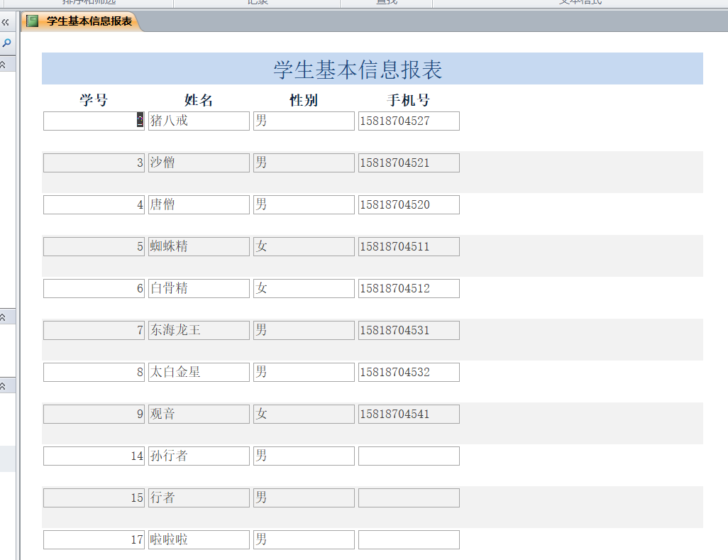
Task: Select the 姓名 column header label
Action: pyautogui.click(x=199, y=100)
